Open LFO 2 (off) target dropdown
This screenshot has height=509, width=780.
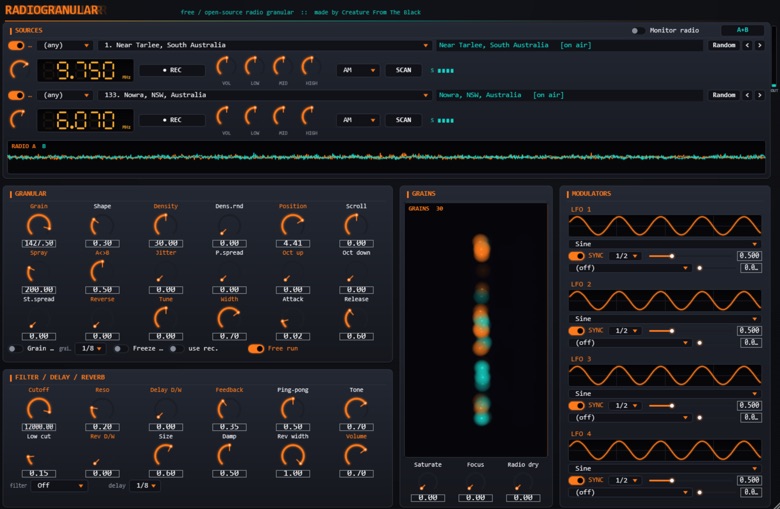(630, 343)
